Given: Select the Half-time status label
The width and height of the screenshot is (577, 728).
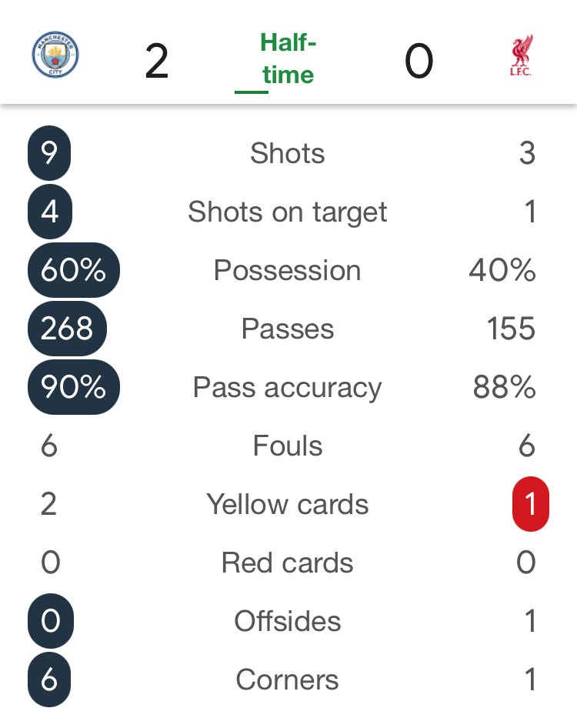Looking at the screenshot, I should pos(288,58).
